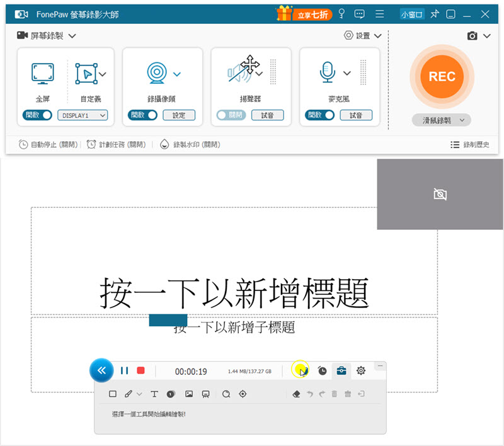Open the magnifier tool

coord(225,394)
